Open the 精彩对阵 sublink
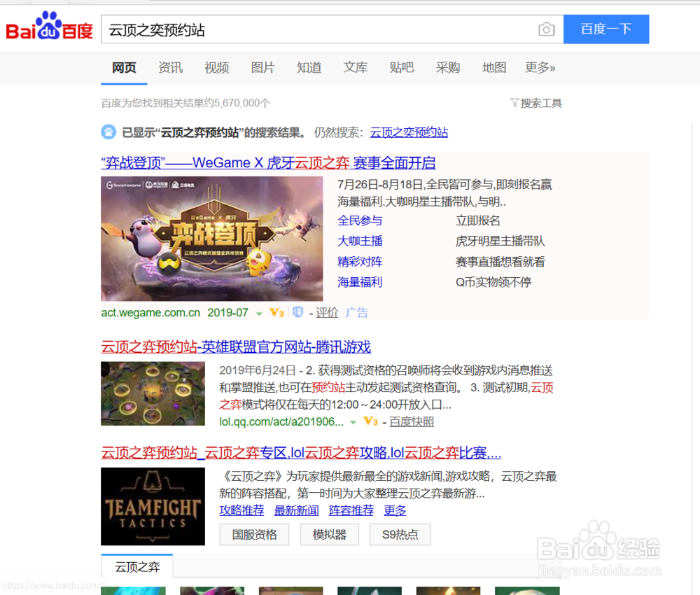 click(x=360, y=262)
